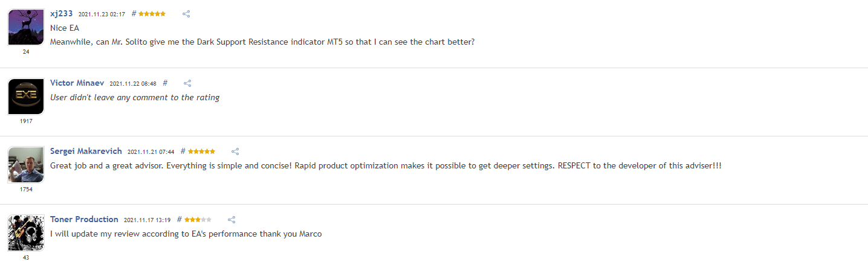Screen dimensions: 868x268
Task: Click the # permalink on Victor Minaev's review
Action: 165,83
